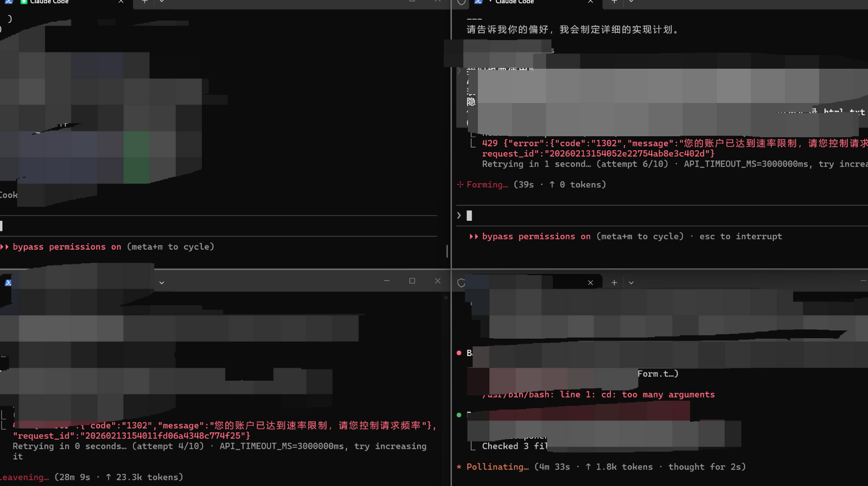
Task: Expand the tab dropdown in the upper-left terminal
Action: point(161,2)
